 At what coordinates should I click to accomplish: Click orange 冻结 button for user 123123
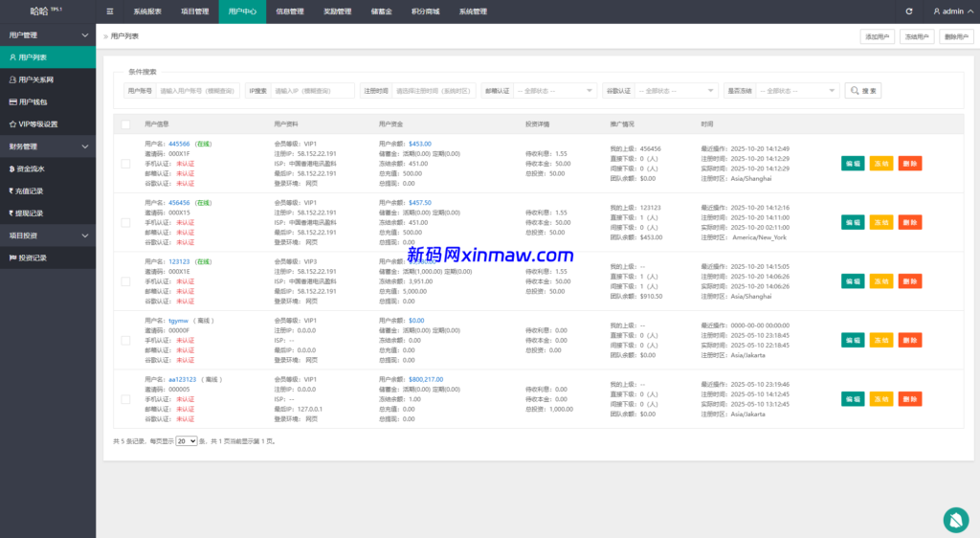(x=881, y=281)
